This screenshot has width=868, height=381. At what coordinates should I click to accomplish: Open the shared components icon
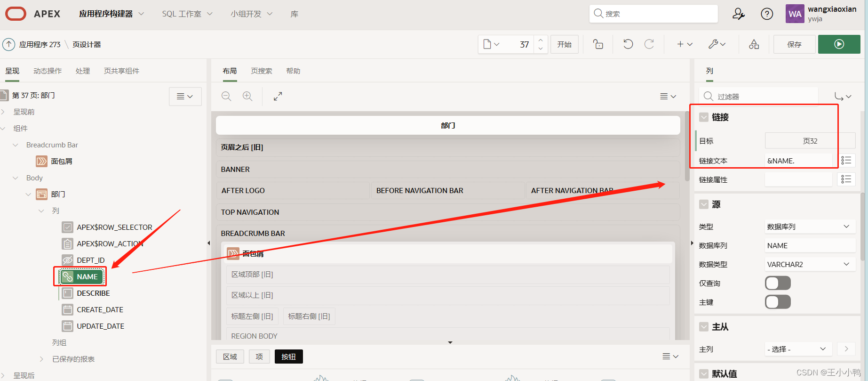[x=754, y=44]
